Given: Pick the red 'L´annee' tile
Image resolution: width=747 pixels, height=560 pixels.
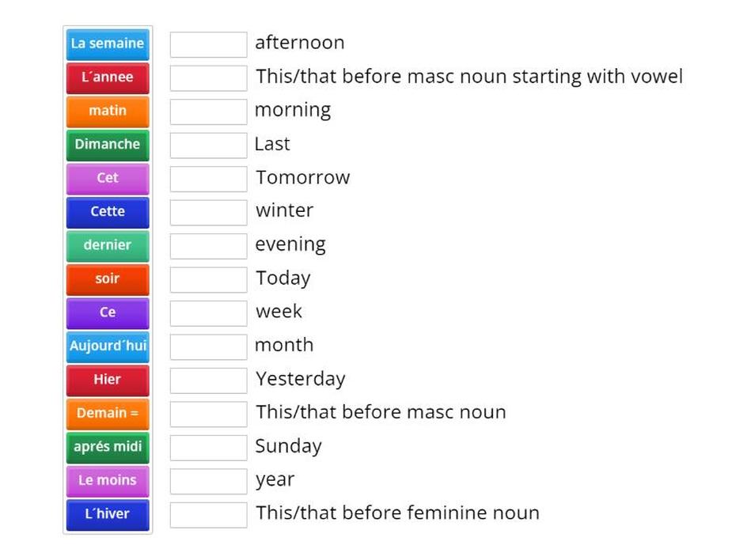Looking at the screenshot, I should (x=108, y=78).
